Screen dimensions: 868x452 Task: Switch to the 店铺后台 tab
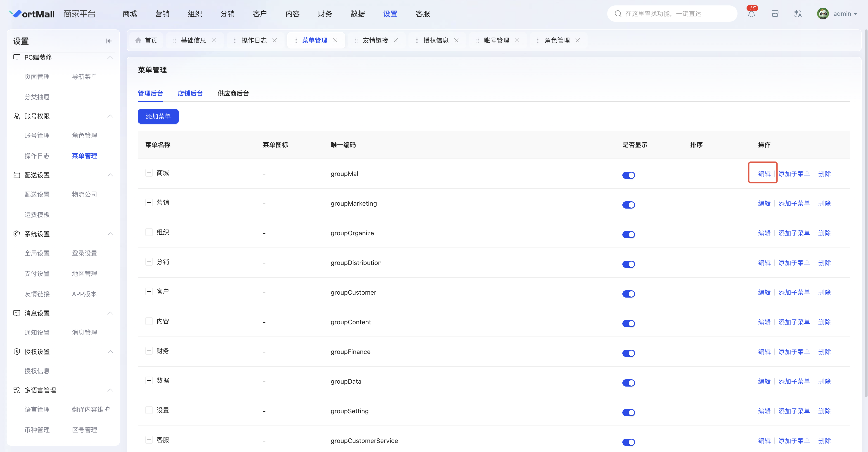[190, 94]
